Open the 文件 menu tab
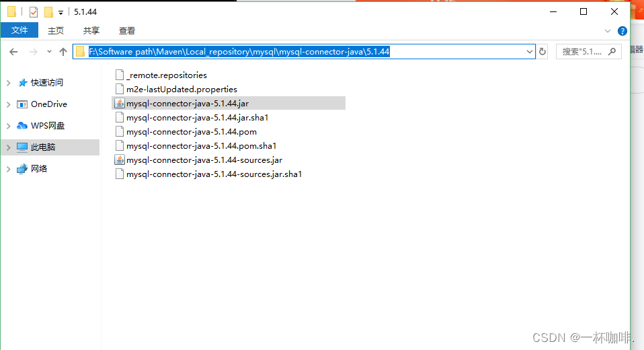 [x=19, y=30]
